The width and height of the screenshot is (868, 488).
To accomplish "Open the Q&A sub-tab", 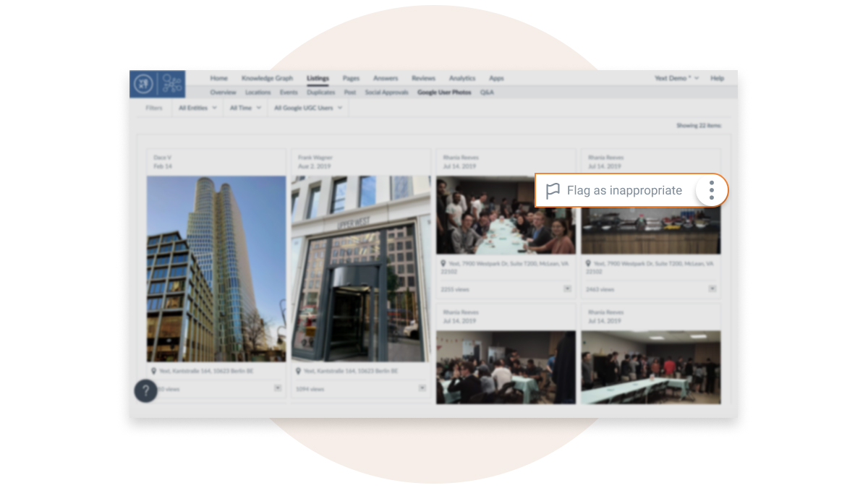I will (x=487, y=93).
